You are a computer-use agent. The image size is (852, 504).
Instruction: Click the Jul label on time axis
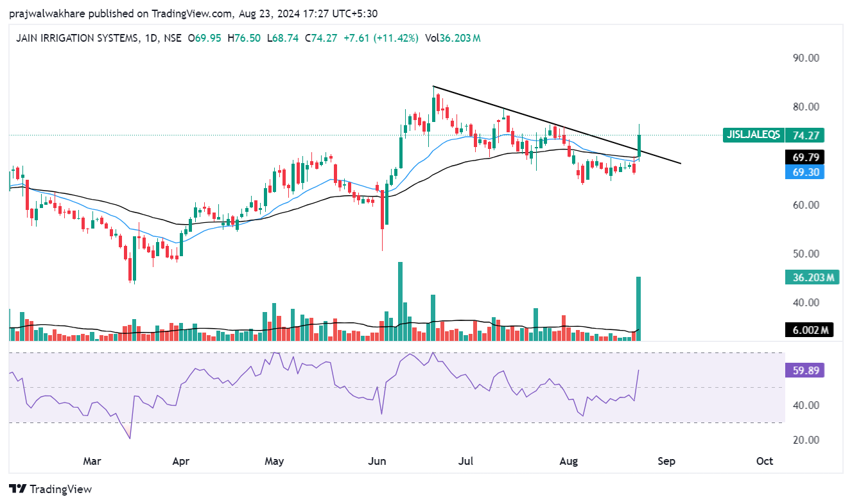tap(467, 461)
